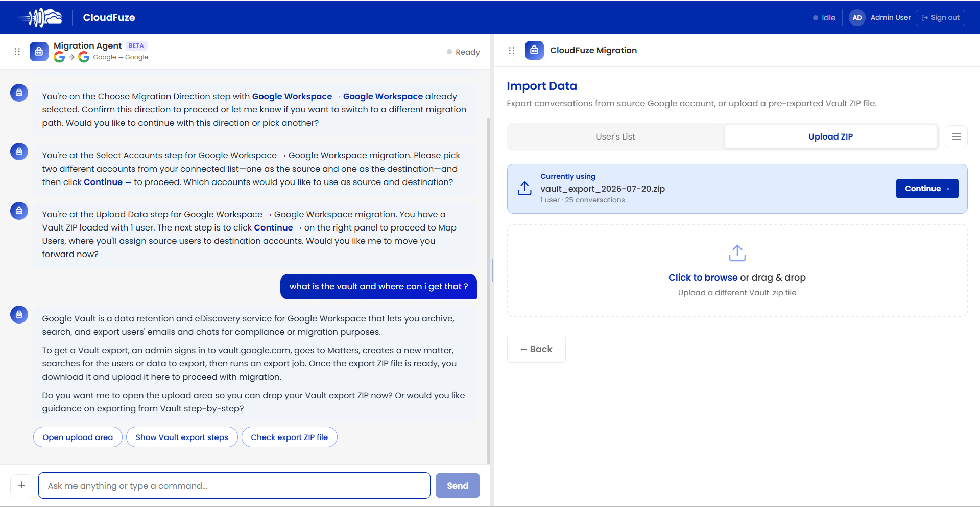Click Upload a different Vault .zip file text

click(x=737, y=293)
